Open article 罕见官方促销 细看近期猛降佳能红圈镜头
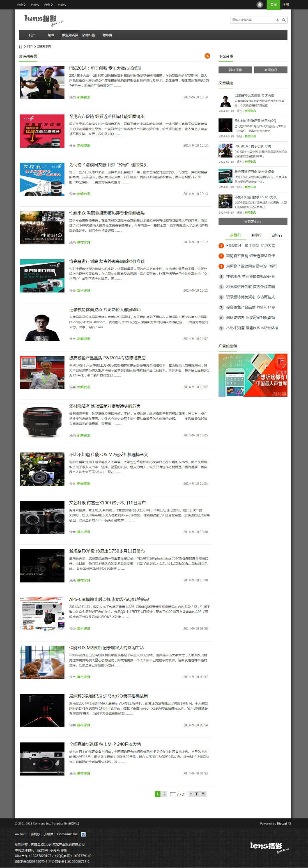This screenshot has width=308, height=868. click(107, 116)
